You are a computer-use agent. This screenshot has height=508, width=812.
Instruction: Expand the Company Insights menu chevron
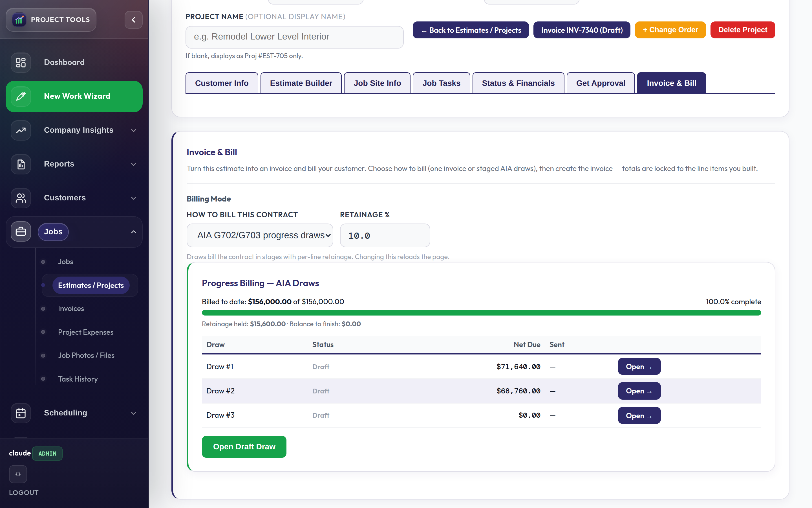(x=134, y=130)
